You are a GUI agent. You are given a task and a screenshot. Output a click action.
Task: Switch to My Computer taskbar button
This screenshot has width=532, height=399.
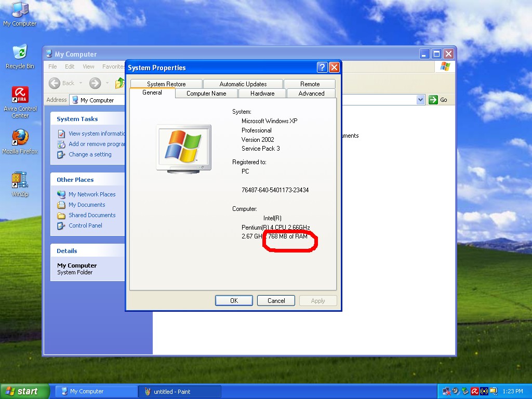tap(96, 391)
